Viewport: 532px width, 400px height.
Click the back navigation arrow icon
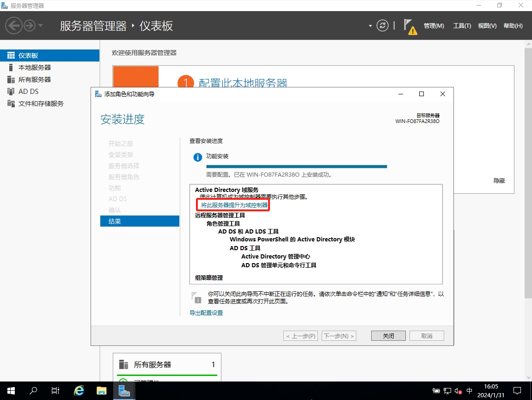click(x=14, y=25)
